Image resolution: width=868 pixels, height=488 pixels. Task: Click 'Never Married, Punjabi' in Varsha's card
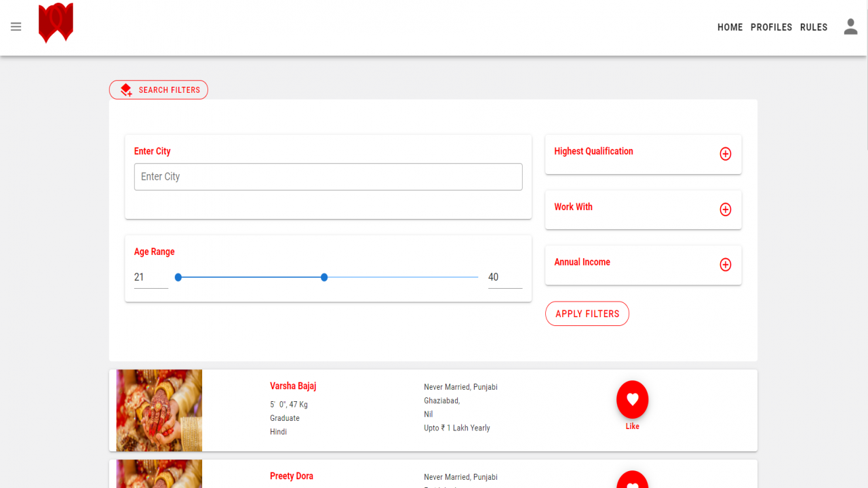point(460,387)
